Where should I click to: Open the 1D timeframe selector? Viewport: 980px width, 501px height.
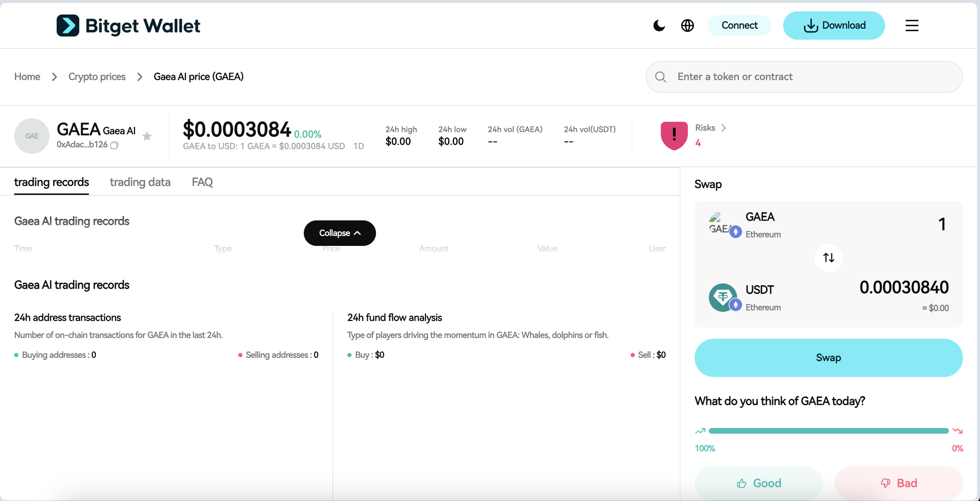pyautogui.click(x=358, y=146)
